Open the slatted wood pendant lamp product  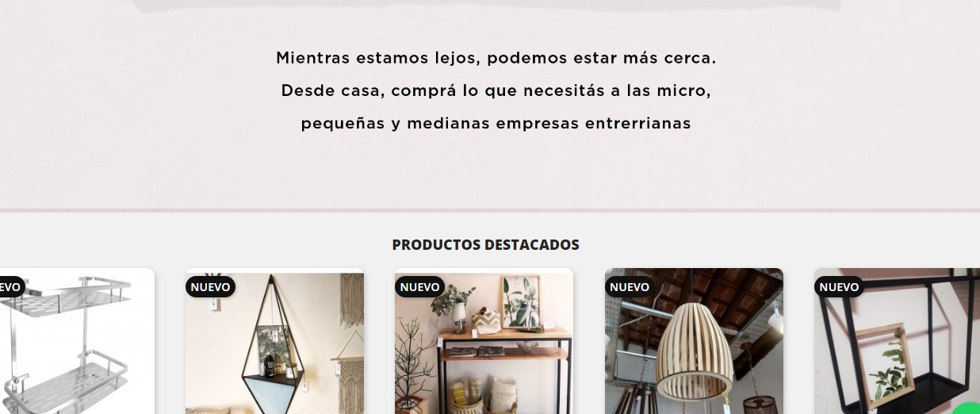[694, 341]
